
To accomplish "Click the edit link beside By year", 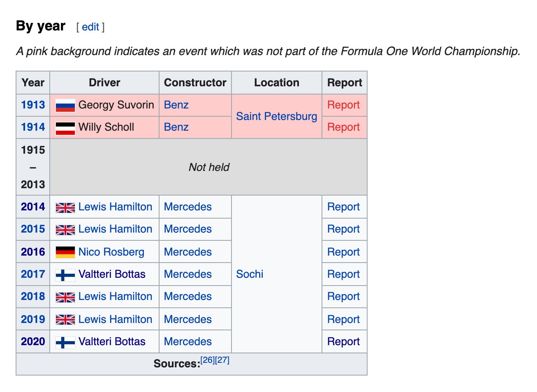I will pos(90,27).
